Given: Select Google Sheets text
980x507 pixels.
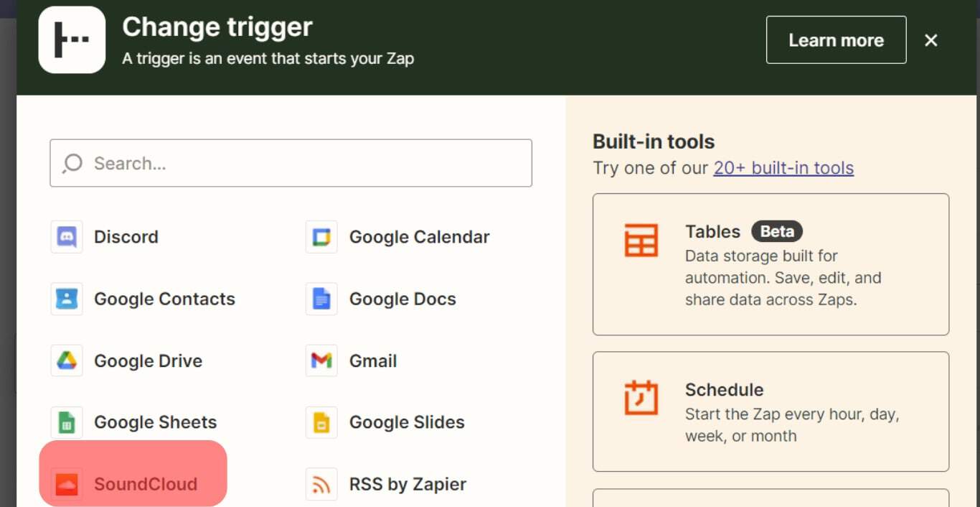Looking at the screenshot, I should click(x=155, y=422).
